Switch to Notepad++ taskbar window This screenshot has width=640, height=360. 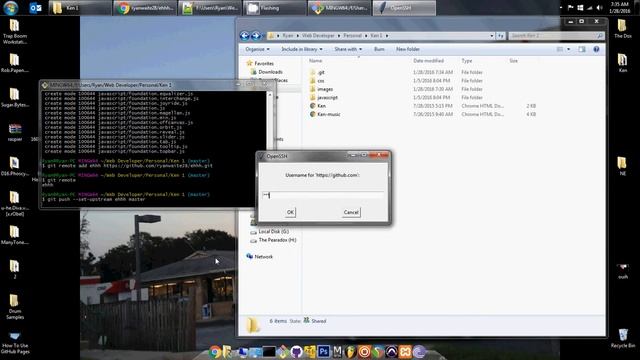point(209,8)
